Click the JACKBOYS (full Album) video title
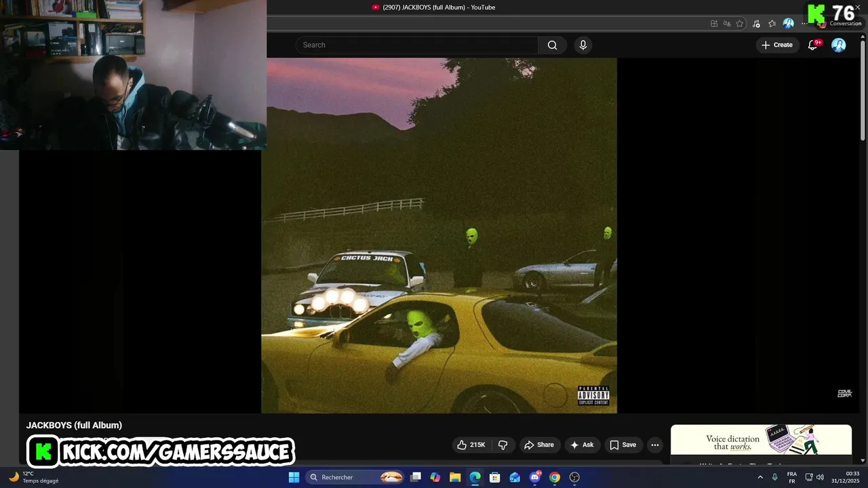868x488 pixels. (x=74, y=425)
